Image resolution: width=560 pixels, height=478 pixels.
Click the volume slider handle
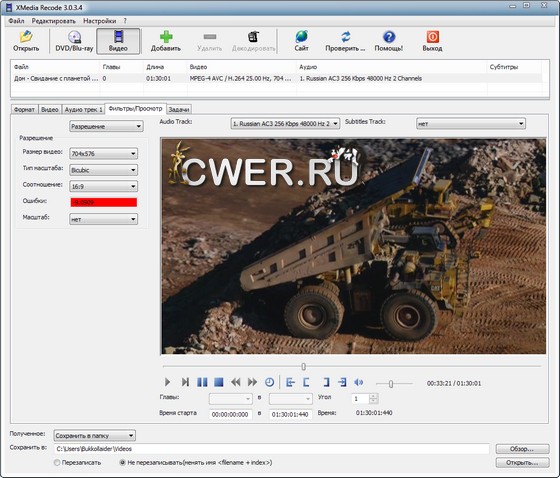[391, 384]
